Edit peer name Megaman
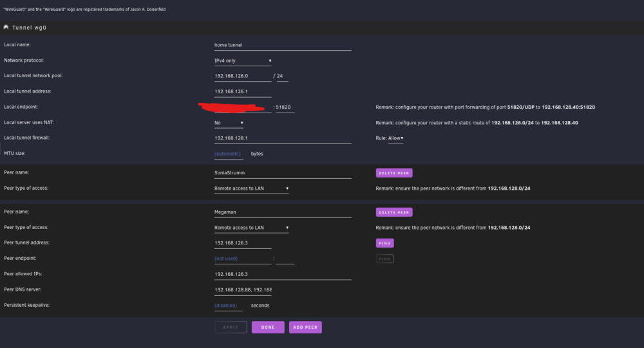644x348 pixels. coord(283,212)
